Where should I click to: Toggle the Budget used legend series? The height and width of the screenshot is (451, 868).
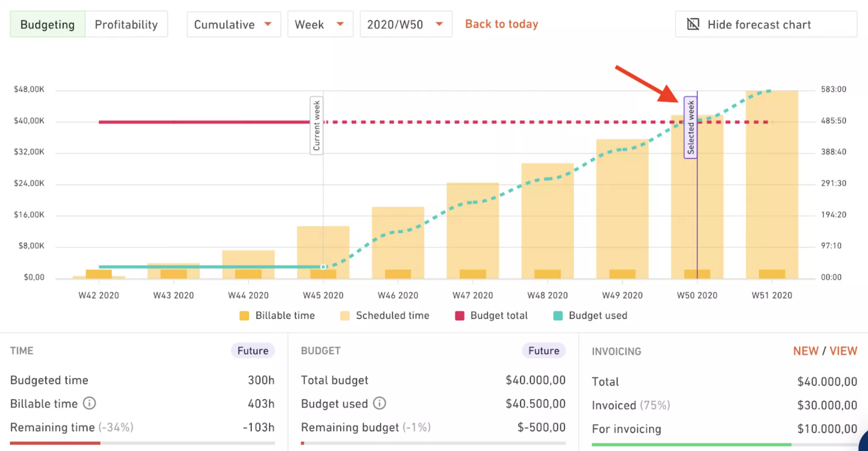pyautogui.click(x=590, y=315)
